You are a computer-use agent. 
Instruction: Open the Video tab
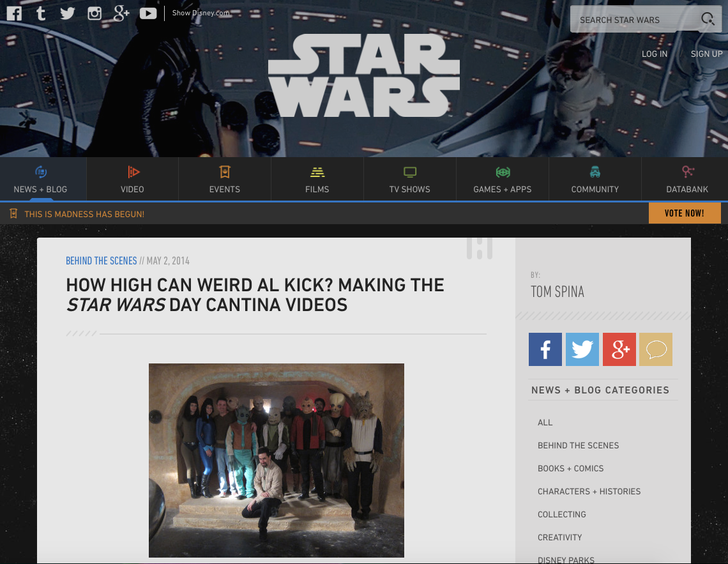[x=132, y=179]
